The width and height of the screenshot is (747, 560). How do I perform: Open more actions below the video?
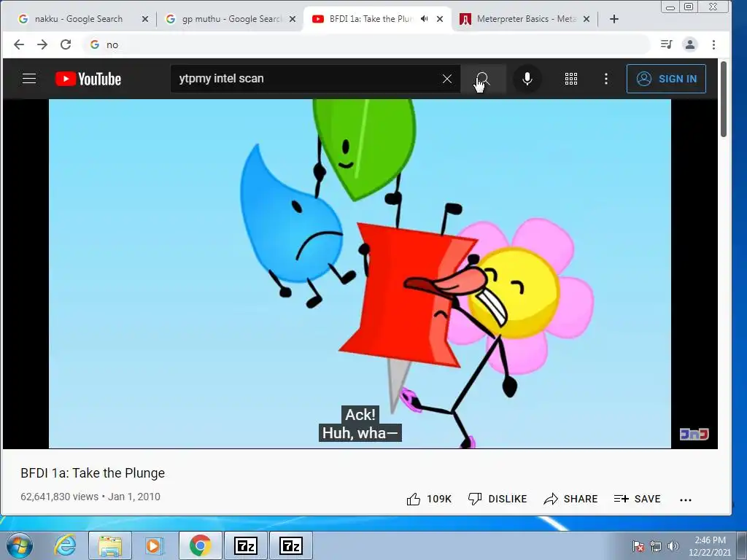pos(686,499)
